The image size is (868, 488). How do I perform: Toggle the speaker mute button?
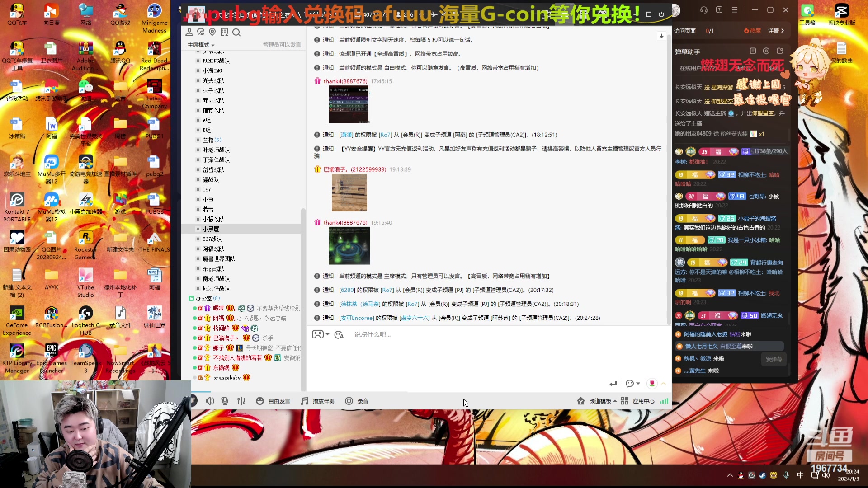point(210,401)
